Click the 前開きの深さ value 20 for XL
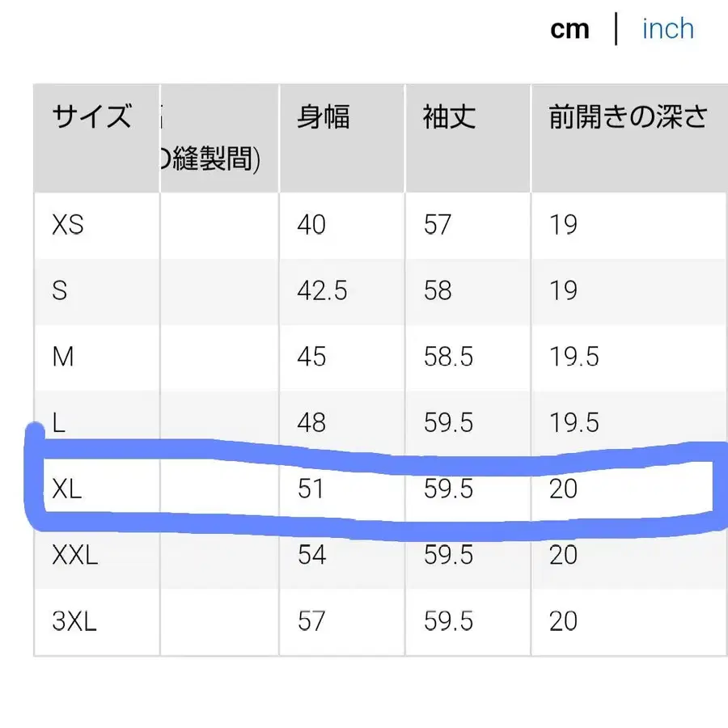This screenshot has height=728, width=728. point(565,489)
